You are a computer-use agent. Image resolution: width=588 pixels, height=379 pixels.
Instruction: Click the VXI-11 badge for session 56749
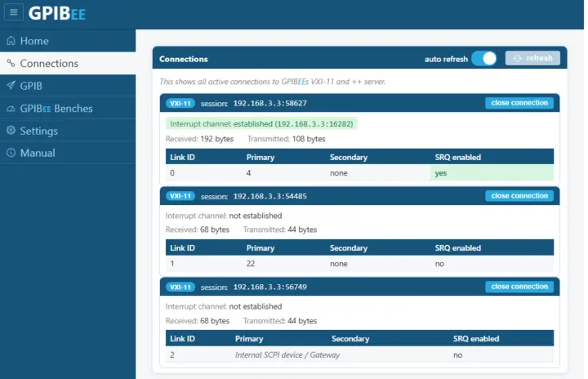180,287
